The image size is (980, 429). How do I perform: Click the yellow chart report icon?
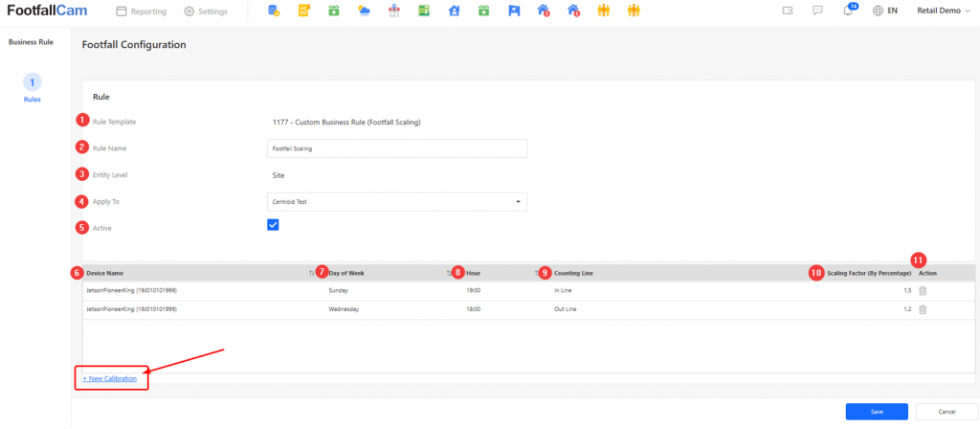[303, 11]
